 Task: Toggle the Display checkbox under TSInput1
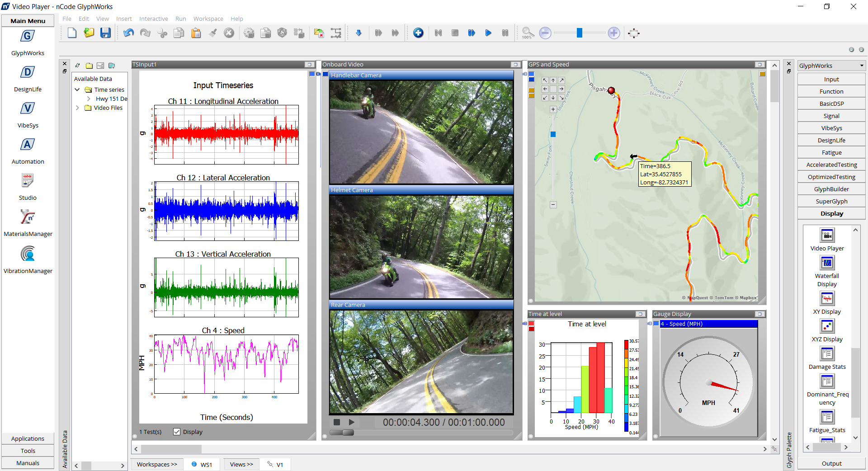tap(177, 432)
